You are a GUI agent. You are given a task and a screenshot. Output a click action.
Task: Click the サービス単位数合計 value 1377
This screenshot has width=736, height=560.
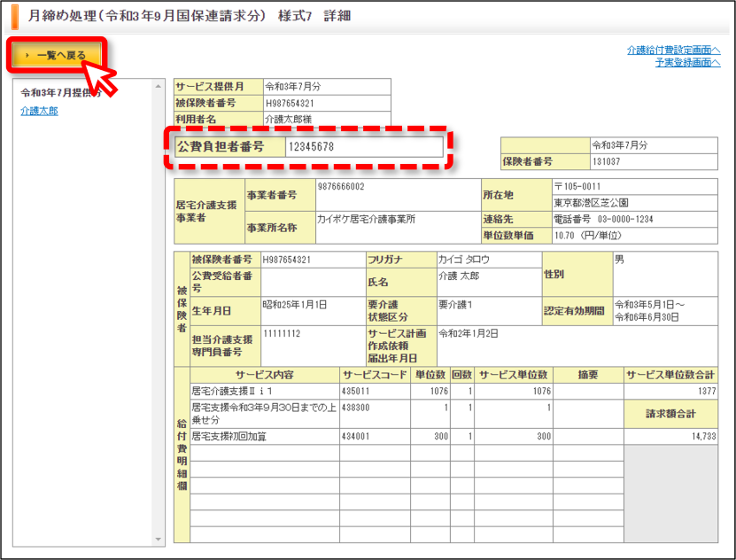pyautogui.click(x=670, y=391)
